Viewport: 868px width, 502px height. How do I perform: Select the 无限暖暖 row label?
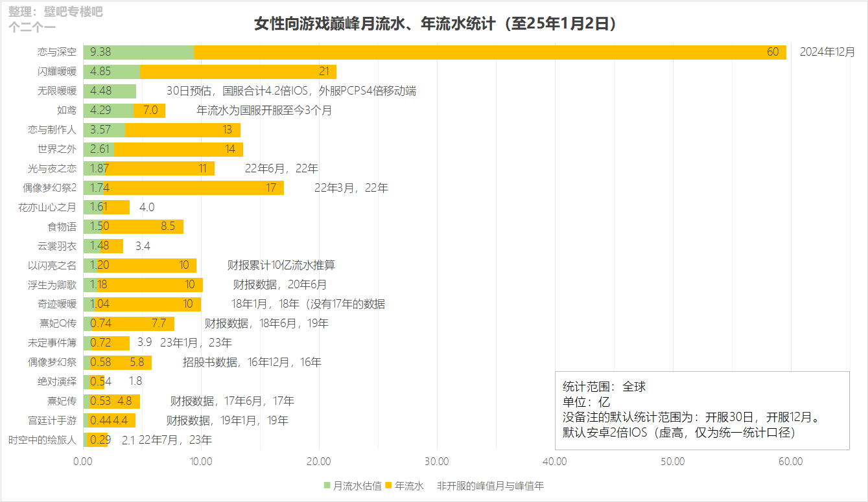(57, 91)
